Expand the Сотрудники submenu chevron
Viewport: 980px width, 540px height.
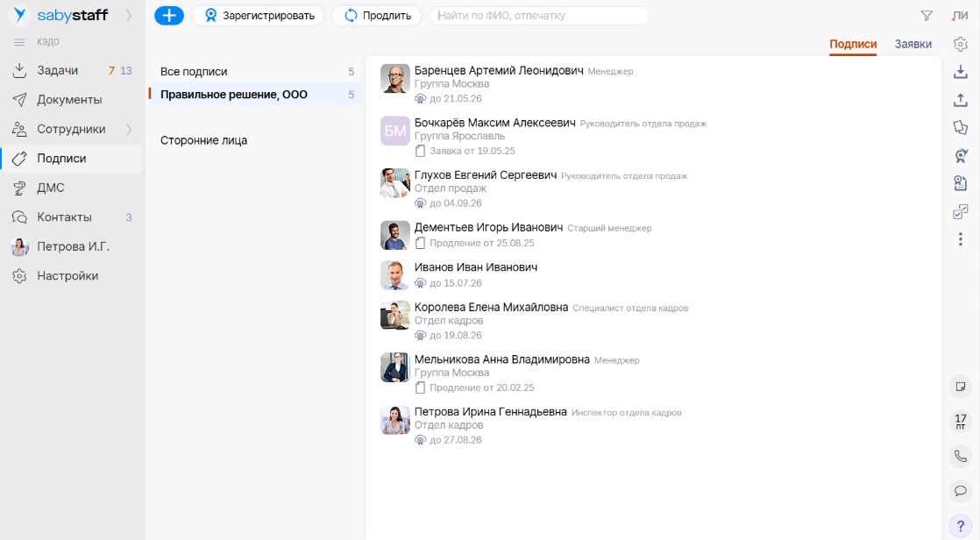tap(129, 130)
